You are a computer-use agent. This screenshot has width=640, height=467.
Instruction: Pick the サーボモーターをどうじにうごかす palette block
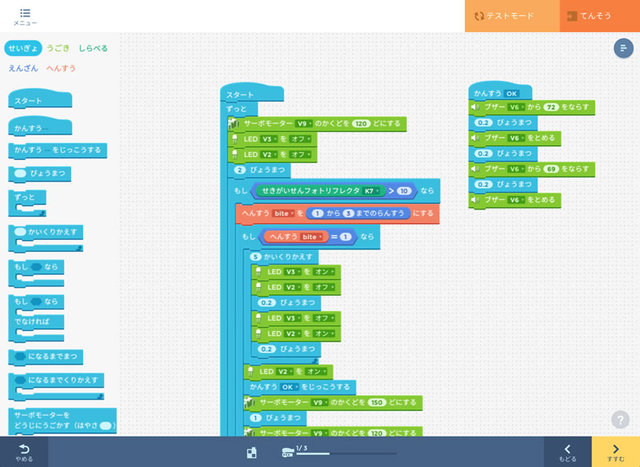coord(62,420)
